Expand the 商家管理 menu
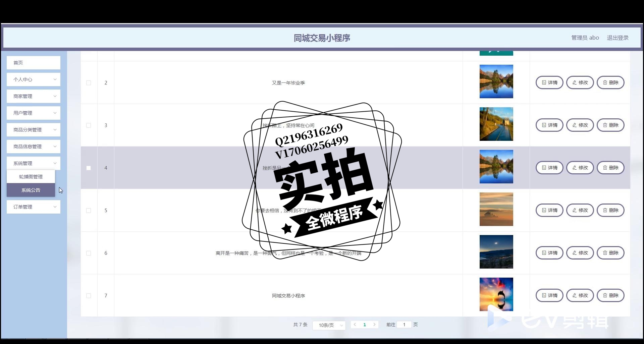Image resolution: width=644 pixels, height=344 pixels. tap(34, 96)
